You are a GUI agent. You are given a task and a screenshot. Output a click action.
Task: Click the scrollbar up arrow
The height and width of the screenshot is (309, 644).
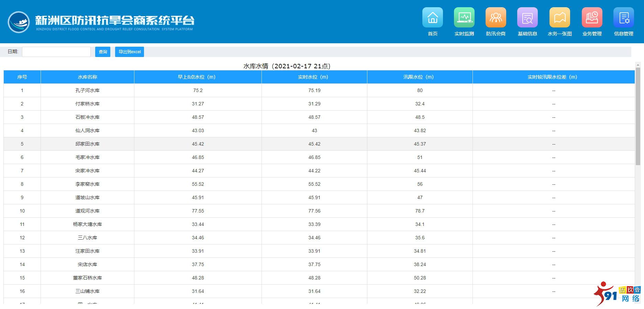(x=638, y=65)
